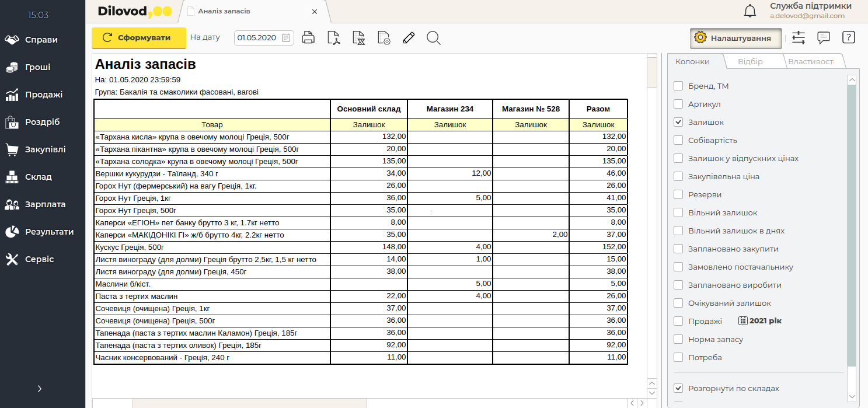868x408 pixels.
Task: Enable Очікуваний залишок checkbox
Action: [678, 303]
